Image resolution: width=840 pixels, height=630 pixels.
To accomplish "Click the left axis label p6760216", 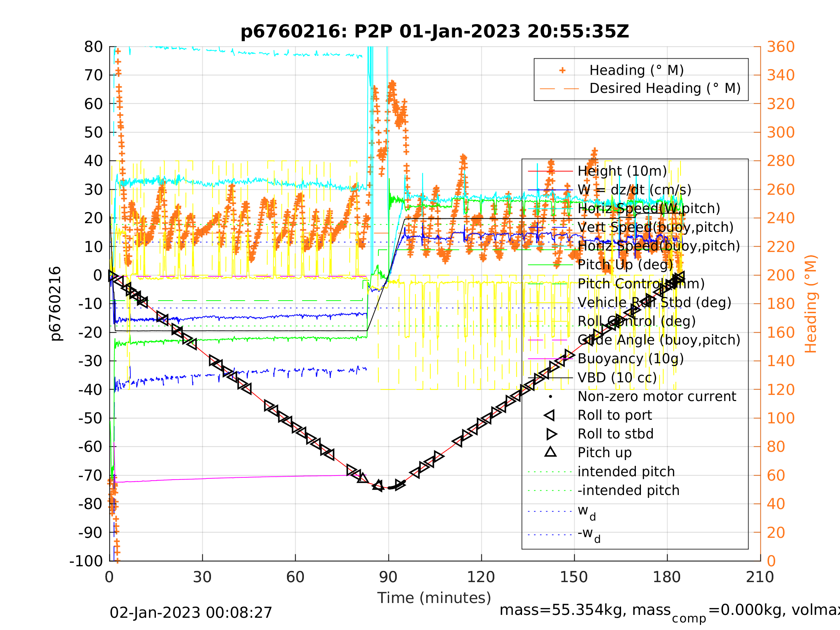I will pyautogui.click(x=55, y=303).
